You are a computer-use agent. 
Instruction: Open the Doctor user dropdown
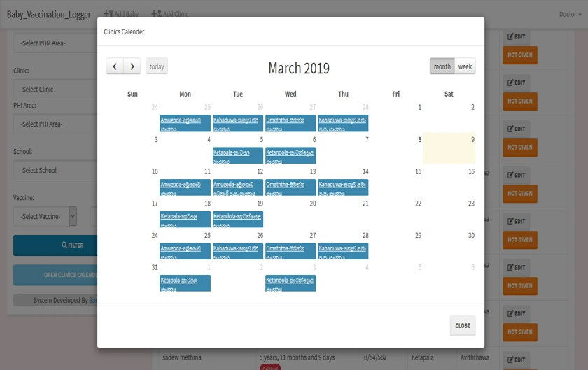click(x=570, y=14)
